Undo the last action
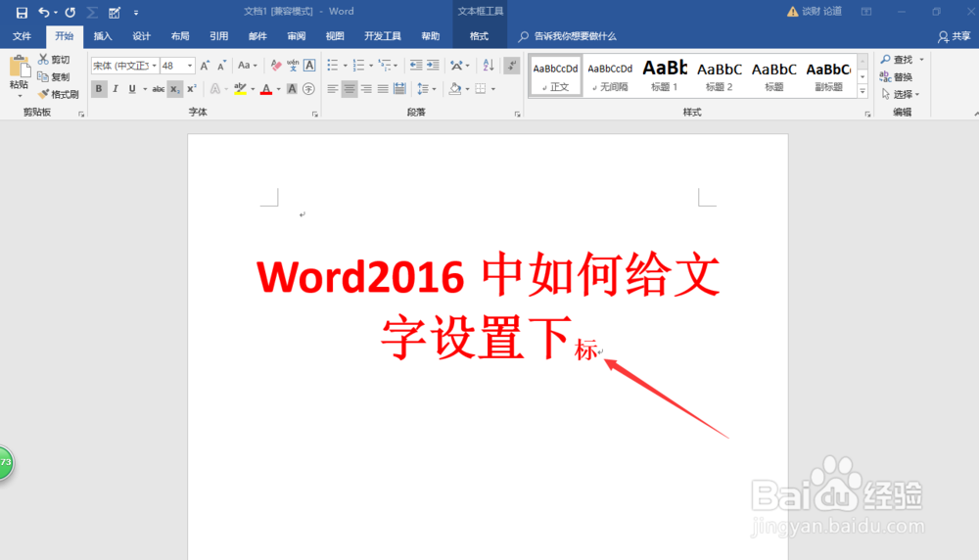Image resolution: width=979 pixels, height=560 pixels. click(x=43, y=12)
